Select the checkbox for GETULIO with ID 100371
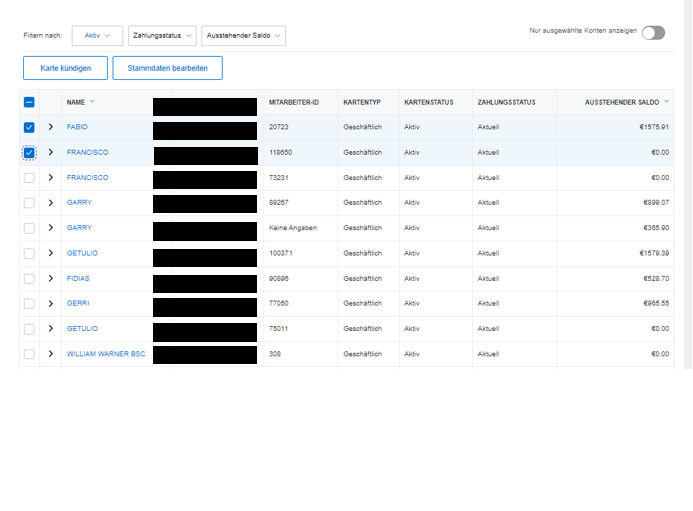The height and width of the screenshot is (511, 693). (x=29, y=254)
